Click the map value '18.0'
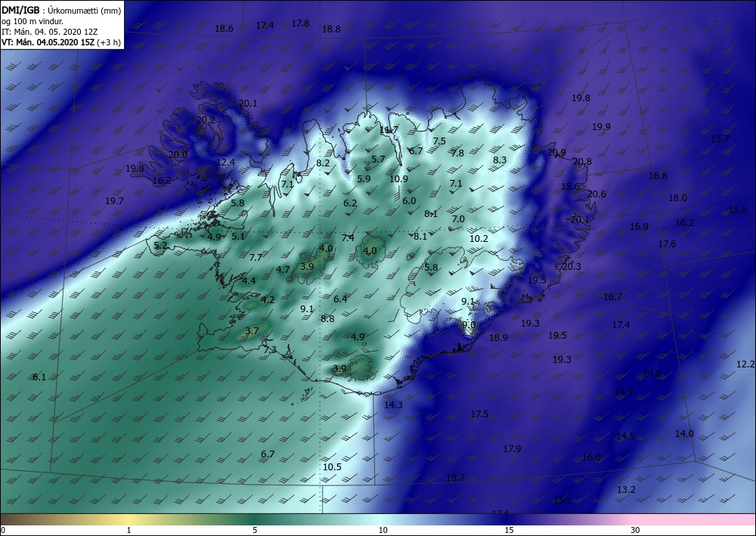This screenshot has height=536, width=756. [x=677, y=197]
